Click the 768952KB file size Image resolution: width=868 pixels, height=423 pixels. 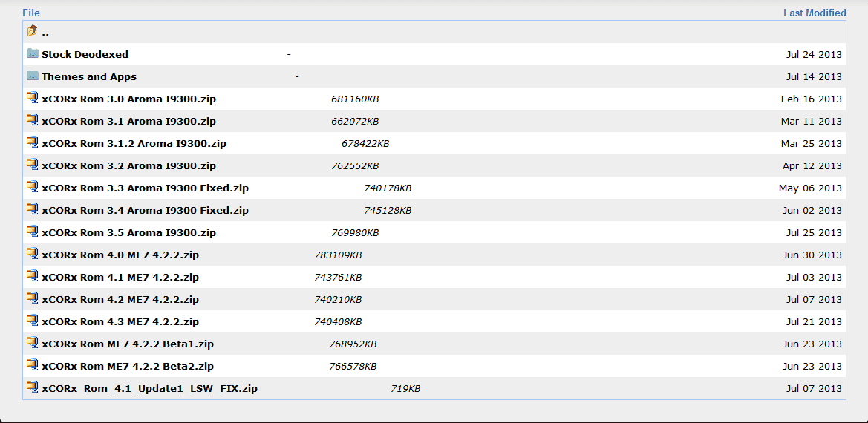pyautogui.click(x=353, y=344)
